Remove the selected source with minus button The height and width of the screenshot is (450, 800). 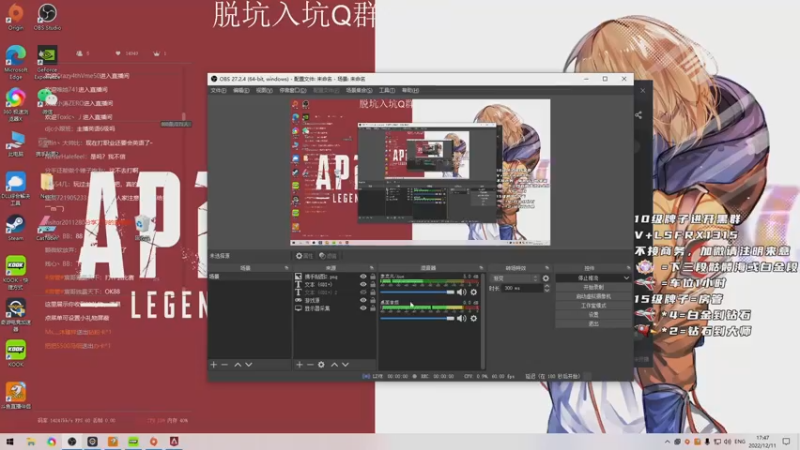[x=310, y=365]
